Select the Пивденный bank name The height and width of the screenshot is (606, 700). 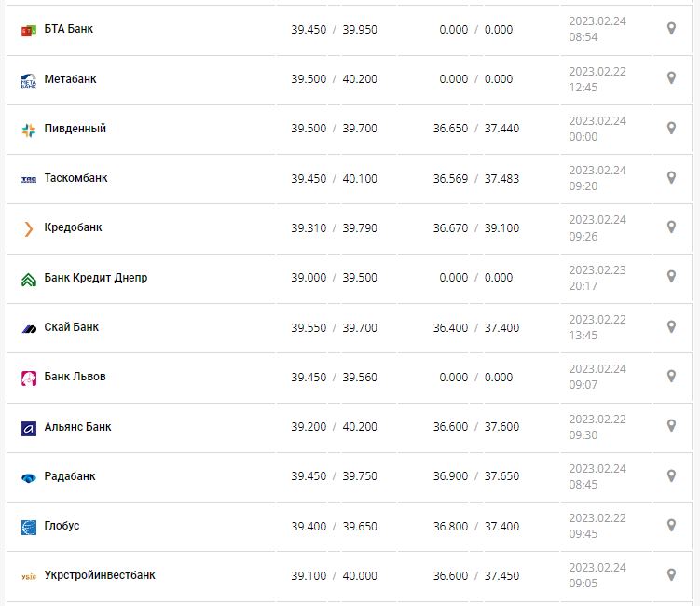coord(75,129)
